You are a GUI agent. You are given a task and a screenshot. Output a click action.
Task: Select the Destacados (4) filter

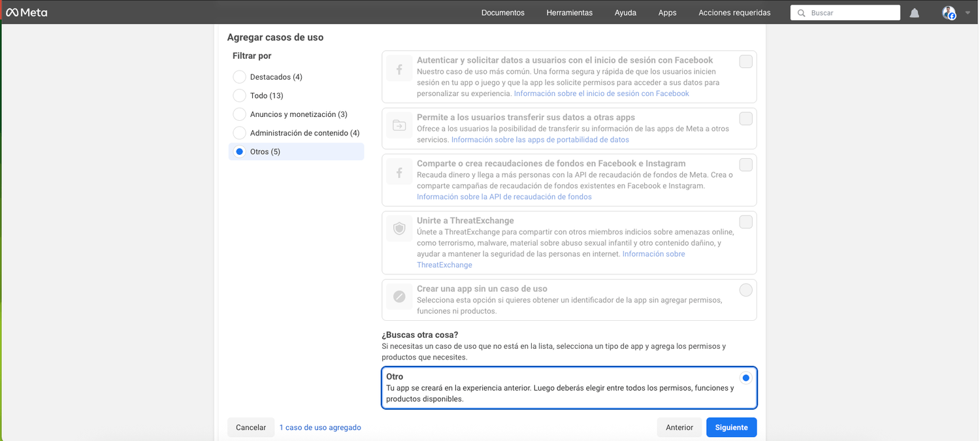tap(239, 77)
